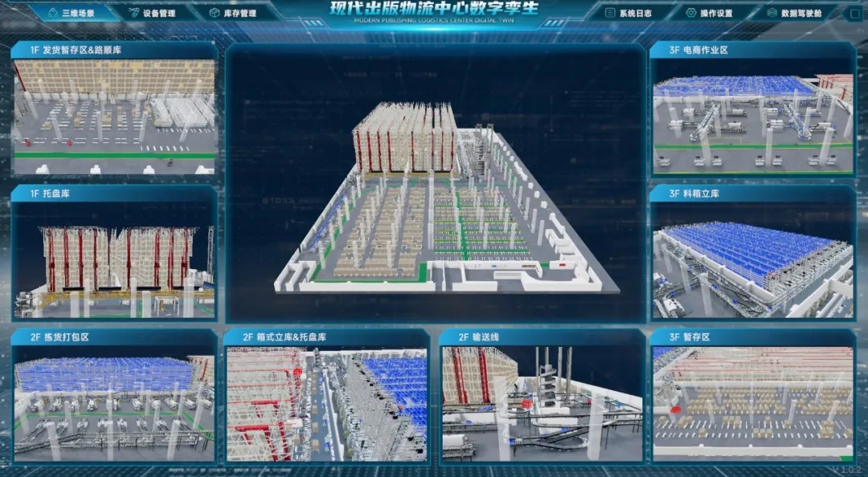The image size is (868, 477).
Task: Open 2F 拣货打包区 scene preview
Action: point(114,404)
